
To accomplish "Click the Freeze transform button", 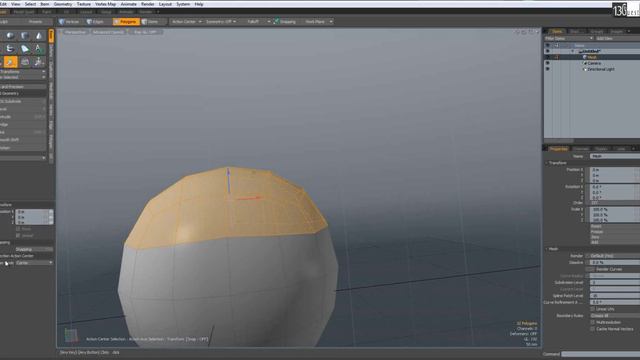I will click(x=615, y=231).
